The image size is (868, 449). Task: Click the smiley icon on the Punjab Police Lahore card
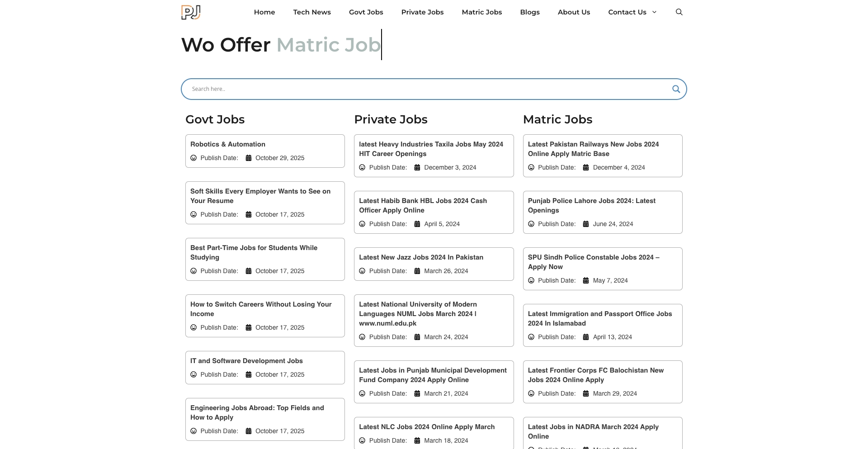tap(531, 223)
